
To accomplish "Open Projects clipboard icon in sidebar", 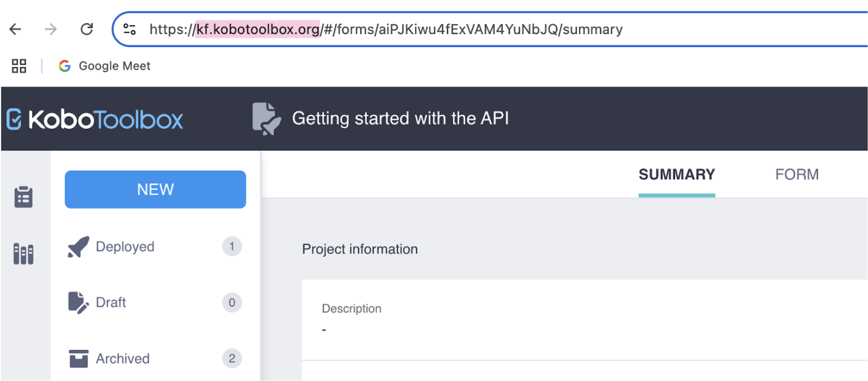I will (24, 197).
